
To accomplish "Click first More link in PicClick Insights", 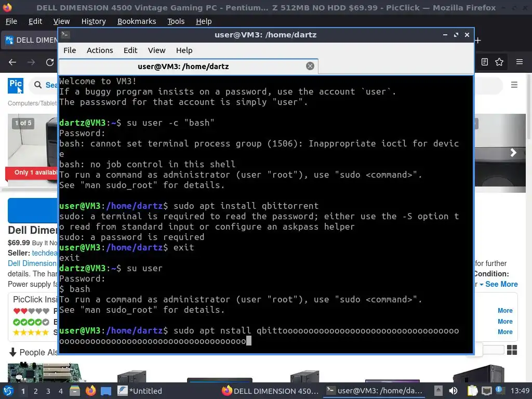I will [505, 311].
